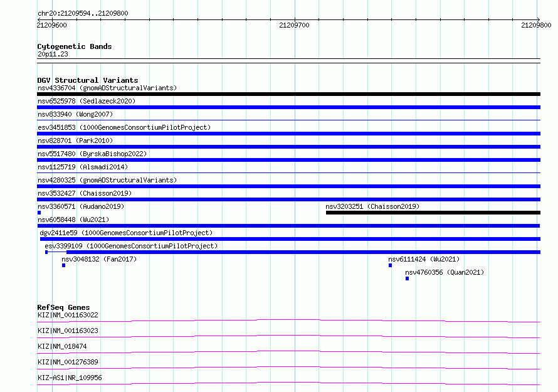Image resolution: width=558 pixels, height=392 pixels.
Task: Click the blue bar under nsv6525978
Action: pos(288,107)
